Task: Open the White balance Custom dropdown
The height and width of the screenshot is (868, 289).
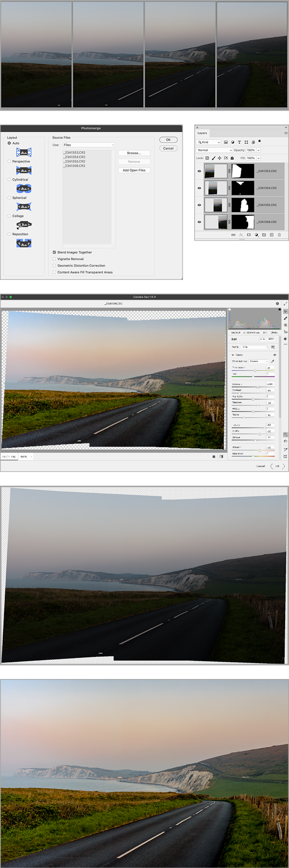Action: (x=258, y=361)
